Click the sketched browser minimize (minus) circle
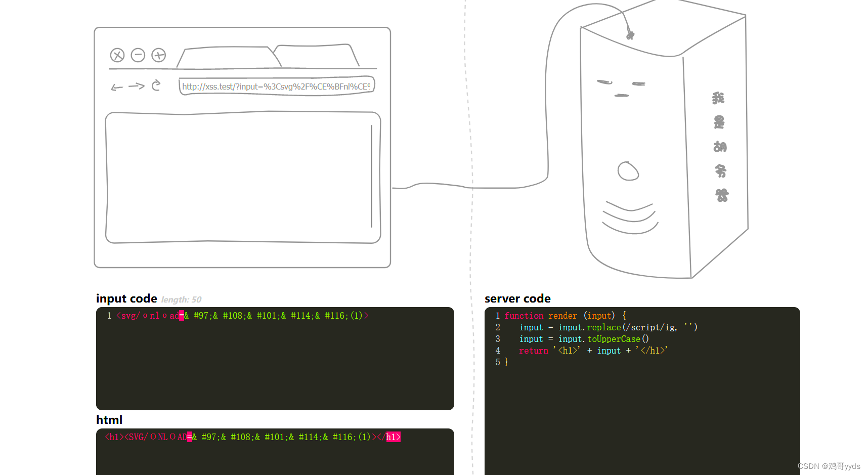Image resolution: width=868 pixels, height=475 pixels. tap(138, 55)
